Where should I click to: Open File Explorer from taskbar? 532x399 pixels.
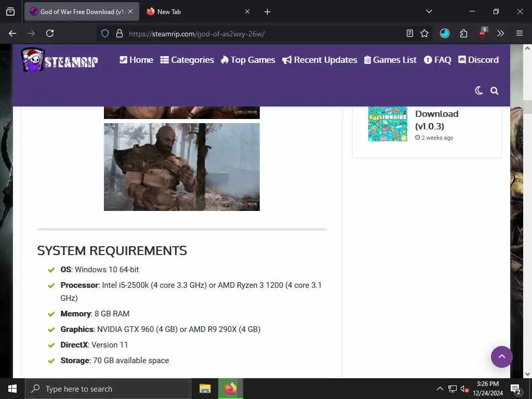click(205, 389)
